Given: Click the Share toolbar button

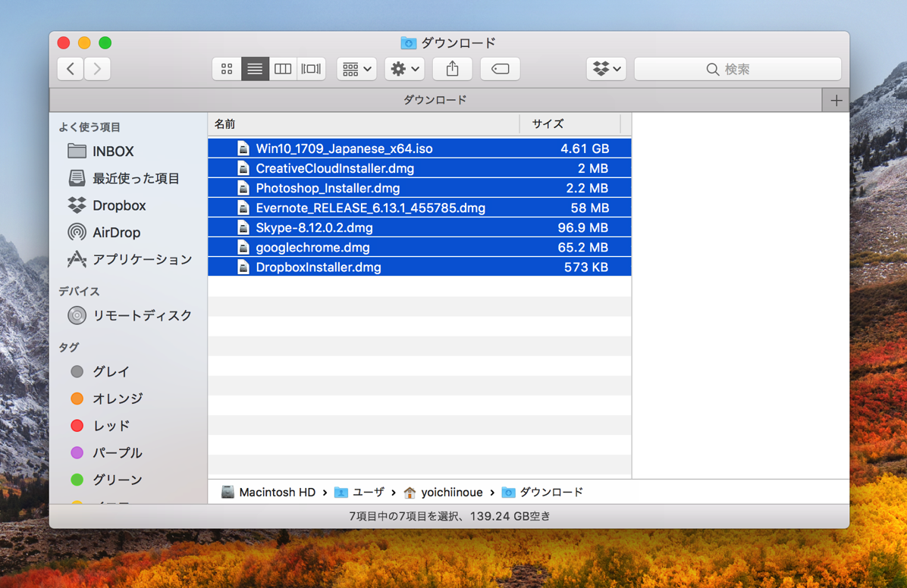Looking at the screenshot, I should [x=452, y=69].
